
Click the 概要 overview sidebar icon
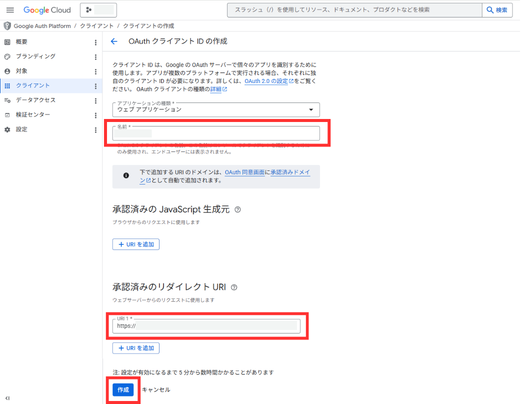click(7, 42)
